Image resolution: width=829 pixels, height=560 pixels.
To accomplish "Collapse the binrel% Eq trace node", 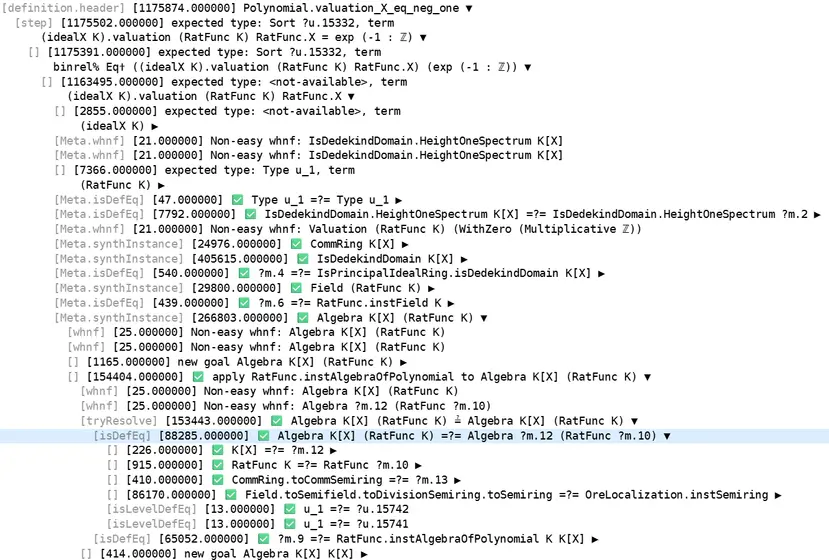I will point(528,67).
